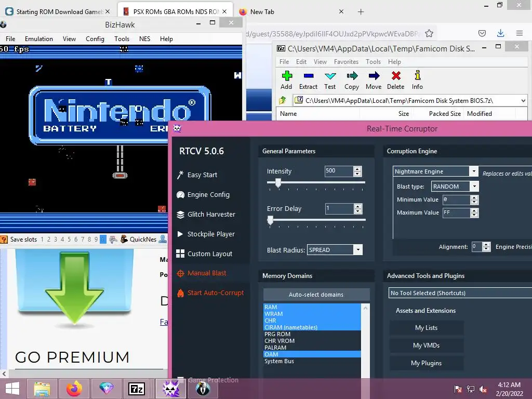Image resolution: width=532 pixels, height=399 pixels.
Task: Open 7-Zip from the taskbar
Action: (x=137, y=389)
